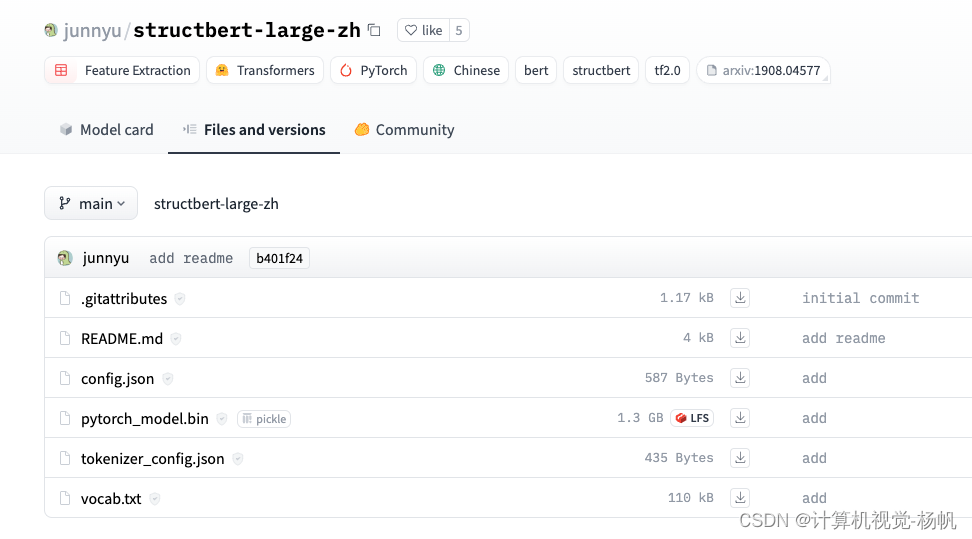The height and width of the screenshot is (539, 972).
Task: Download .gitattributes file
Action: [x=740, y=298]
